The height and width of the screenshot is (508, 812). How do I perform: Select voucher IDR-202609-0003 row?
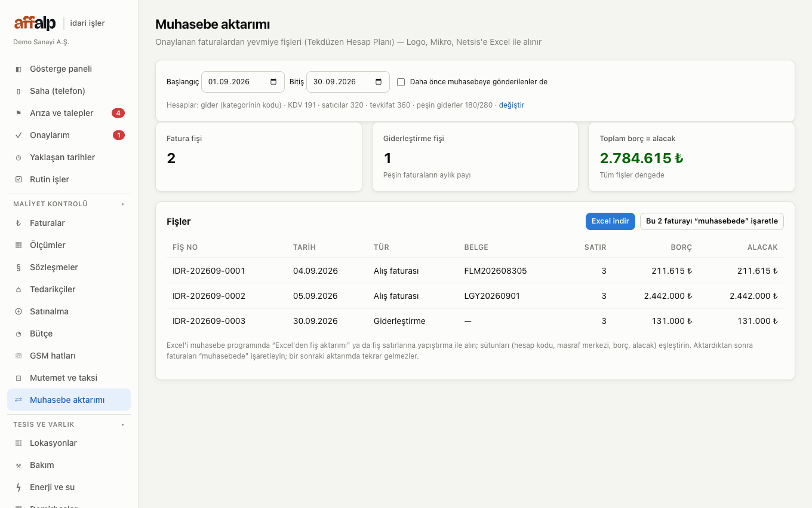click(475, 321)
